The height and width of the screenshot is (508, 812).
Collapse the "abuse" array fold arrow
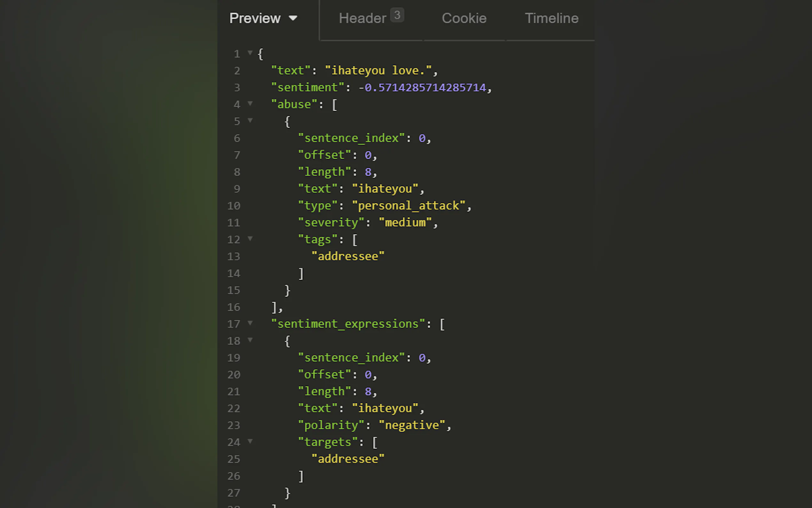[250, 103]
